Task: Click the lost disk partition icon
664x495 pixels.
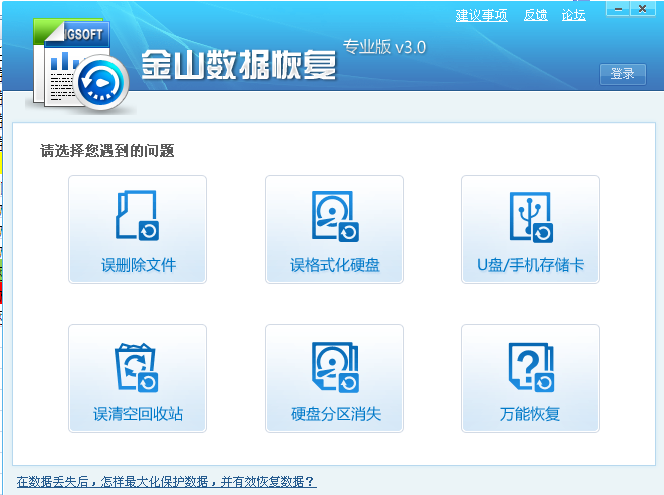Action: coord(335,367)
